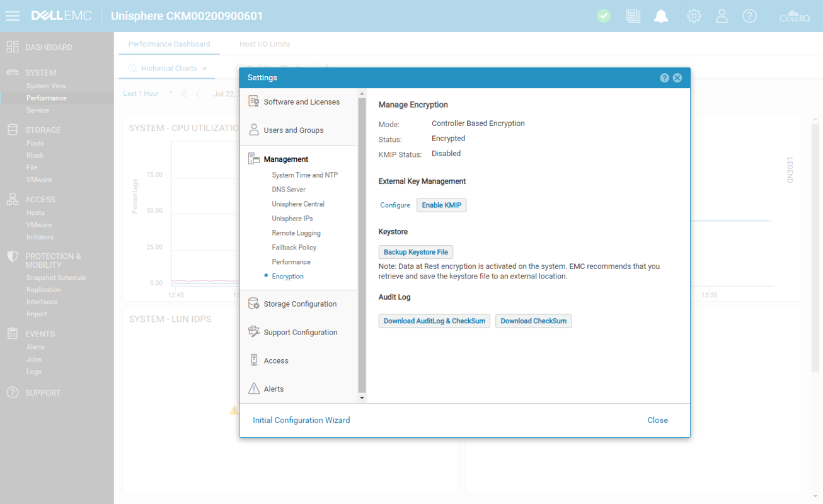Open Initiators under Access in sidebar
Image resolution: width=823 pixels, height=504 pixels.
pos(40,237)
